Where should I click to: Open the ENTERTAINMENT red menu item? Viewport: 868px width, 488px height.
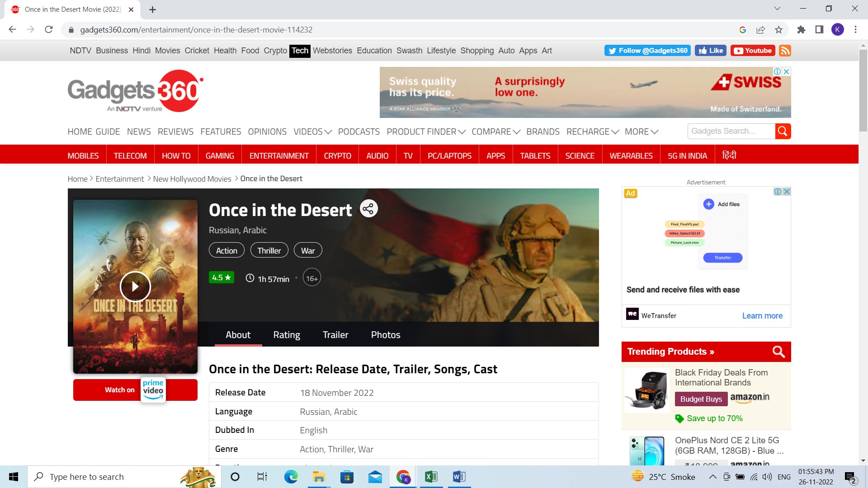click(x=279, y=155)
